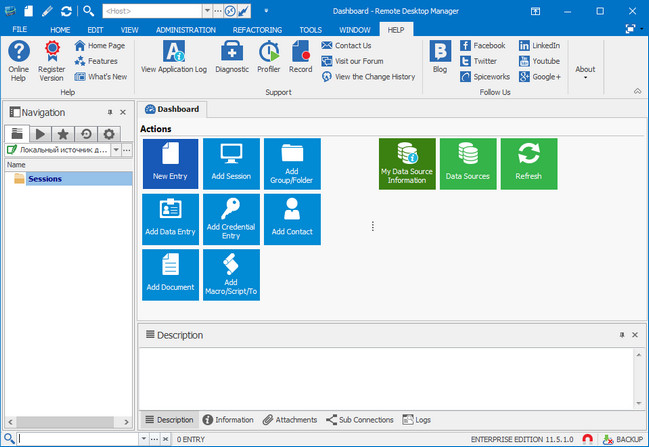Switch to the Sub Connections tab

tap(360, 420)
